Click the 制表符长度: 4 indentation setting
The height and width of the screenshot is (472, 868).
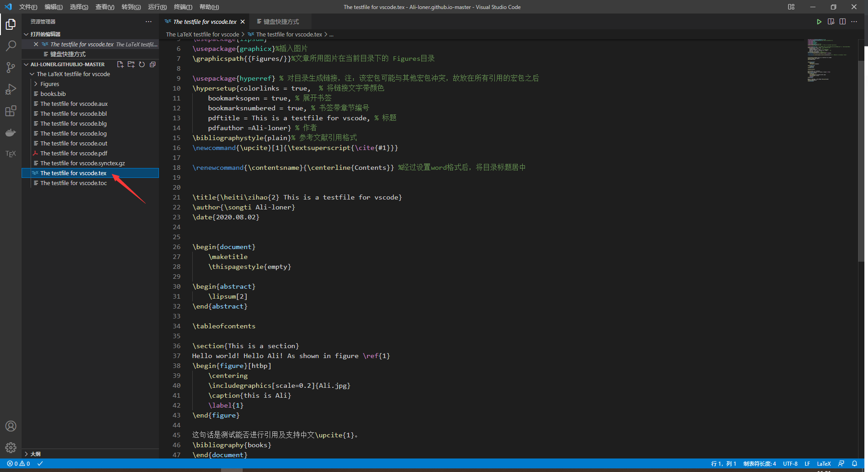click(759, 463)
